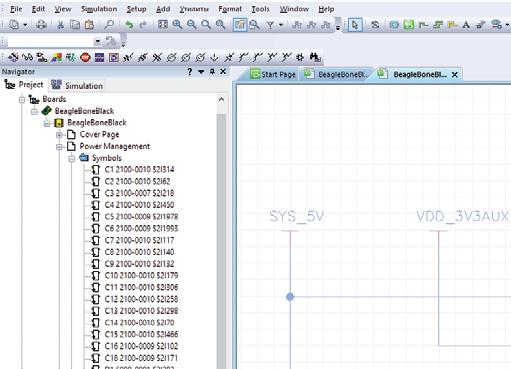511x369 pixels.
Task: Expand the Cover Page tree node
Action: click(59, 135)
